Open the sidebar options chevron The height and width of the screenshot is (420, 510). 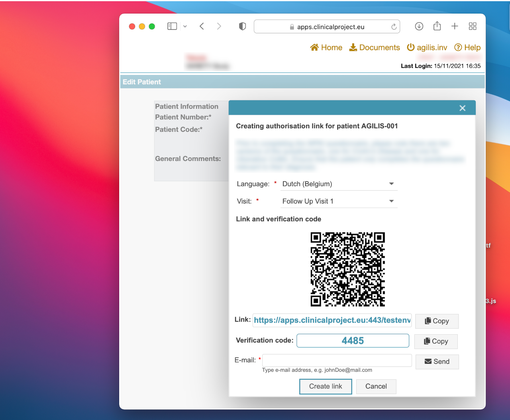click(x=185, y=26)
